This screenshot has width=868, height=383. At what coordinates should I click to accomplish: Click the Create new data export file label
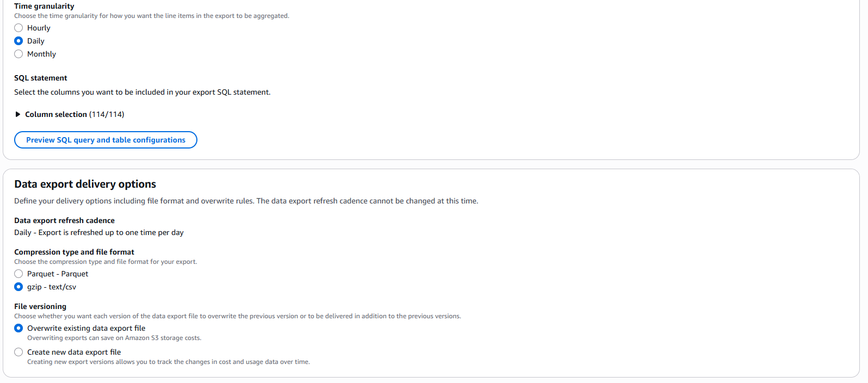click(74, 352)
